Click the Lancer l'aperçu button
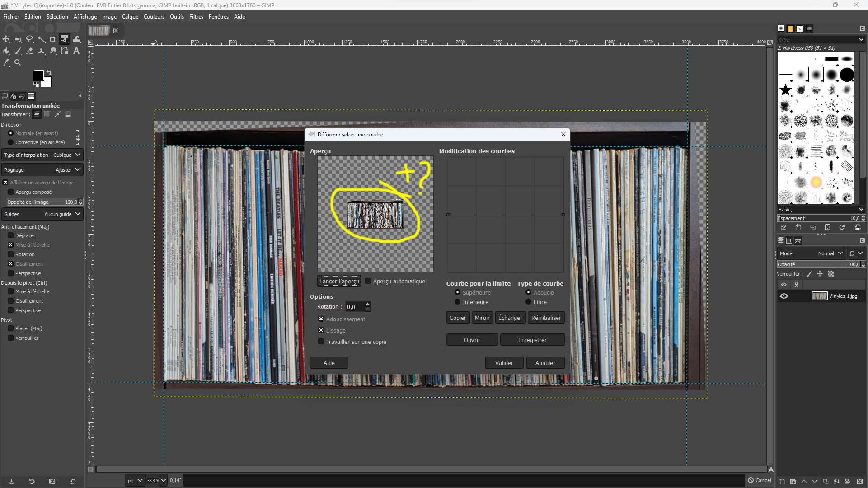 coord(339,281)
